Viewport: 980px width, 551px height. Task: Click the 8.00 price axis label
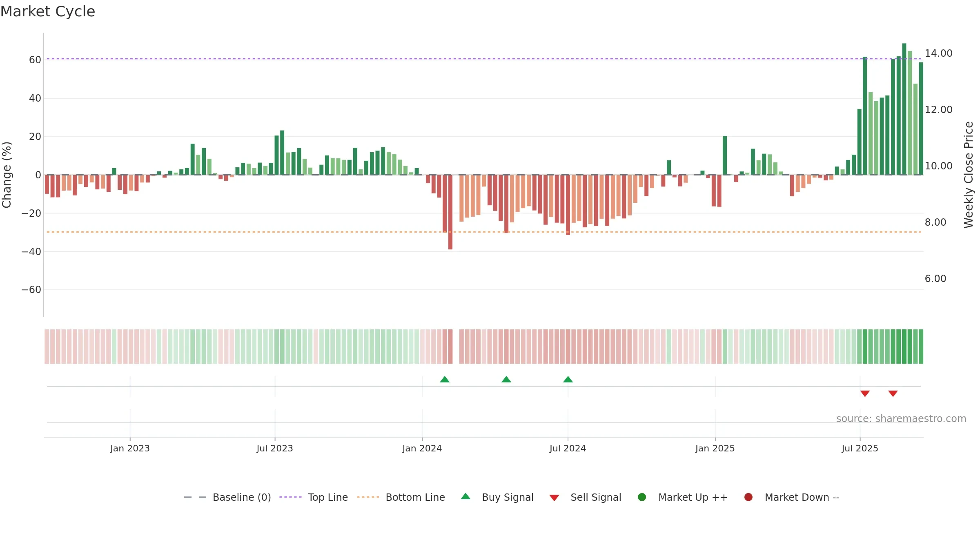pyautogui.click(x=935, y=222)
